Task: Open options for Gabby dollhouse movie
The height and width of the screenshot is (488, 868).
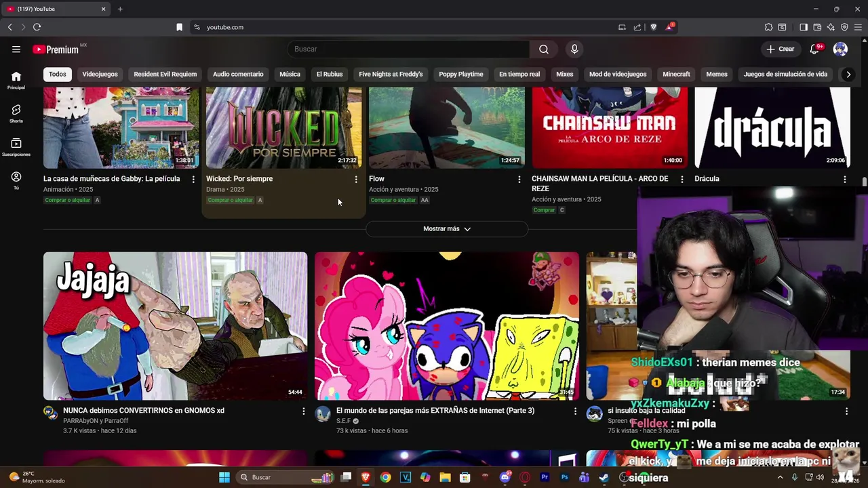Action: pos(193,179)
